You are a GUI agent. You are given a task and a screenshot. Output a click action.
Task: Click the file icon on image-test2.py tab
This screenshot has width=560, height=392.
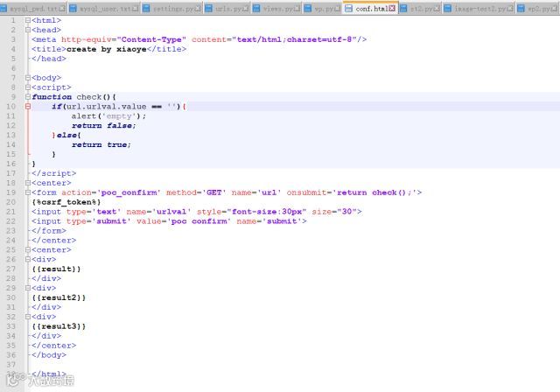click(x=447, y=8)
